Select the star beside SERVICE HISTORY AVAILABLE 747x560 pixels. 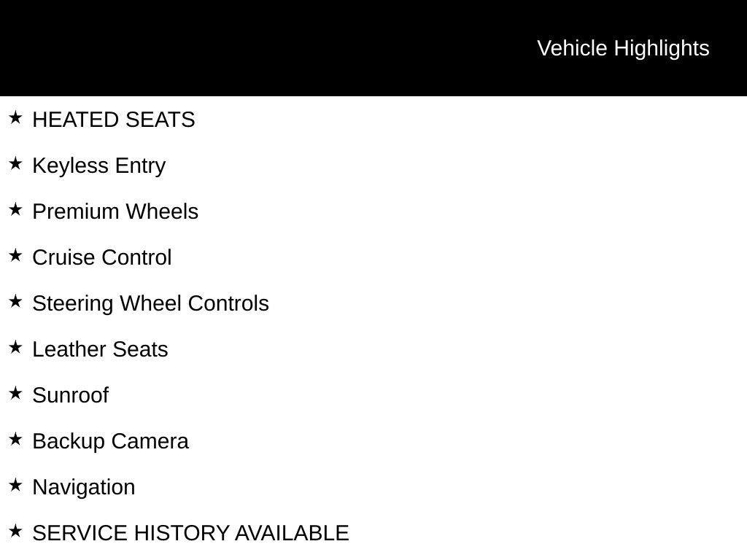tap(15, 531)
